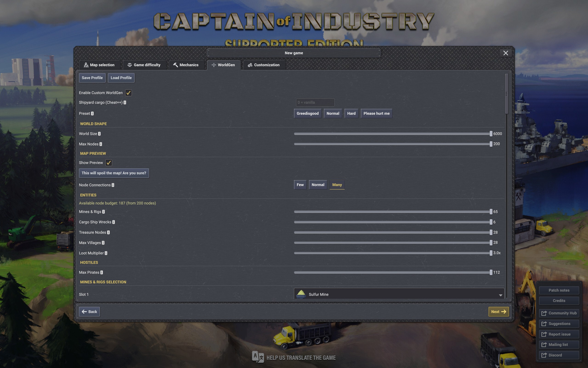Open the World Size info icon

pos(99,134)
